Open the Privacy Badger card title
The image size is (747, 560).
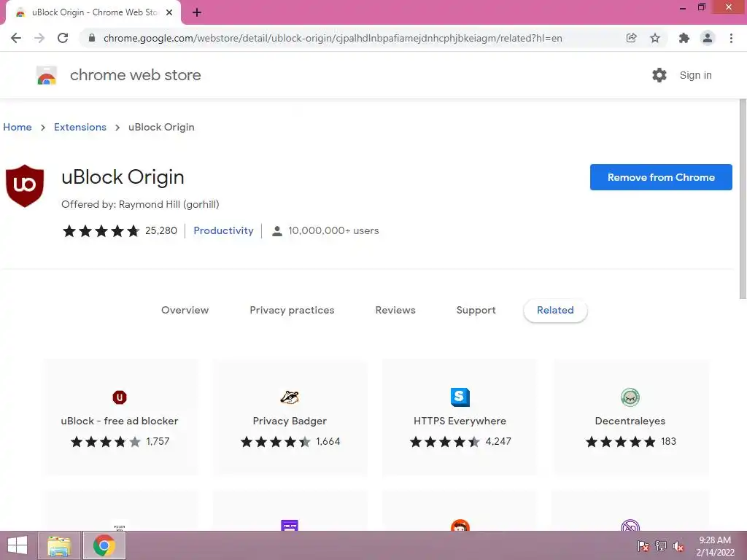[x=290, y=421]
